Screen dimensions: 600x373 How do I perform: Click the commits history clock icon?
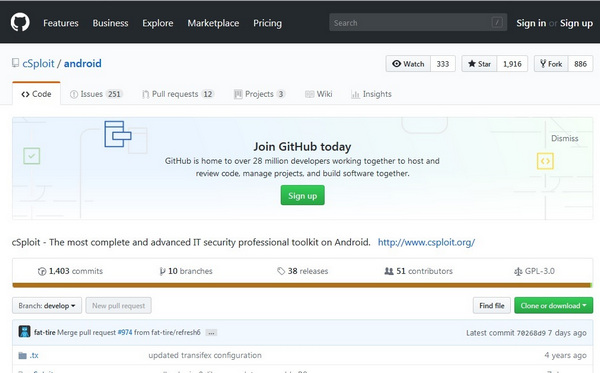tap(42, 271)
